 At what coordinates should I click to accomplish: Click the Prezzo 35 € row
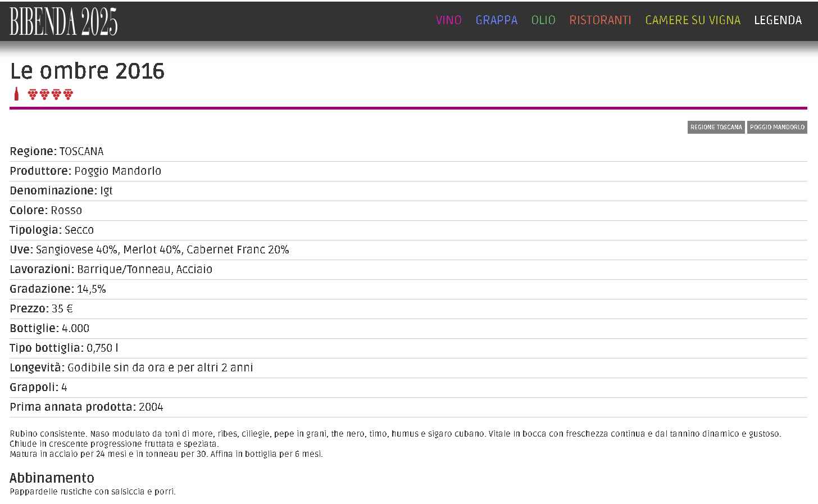42,309
